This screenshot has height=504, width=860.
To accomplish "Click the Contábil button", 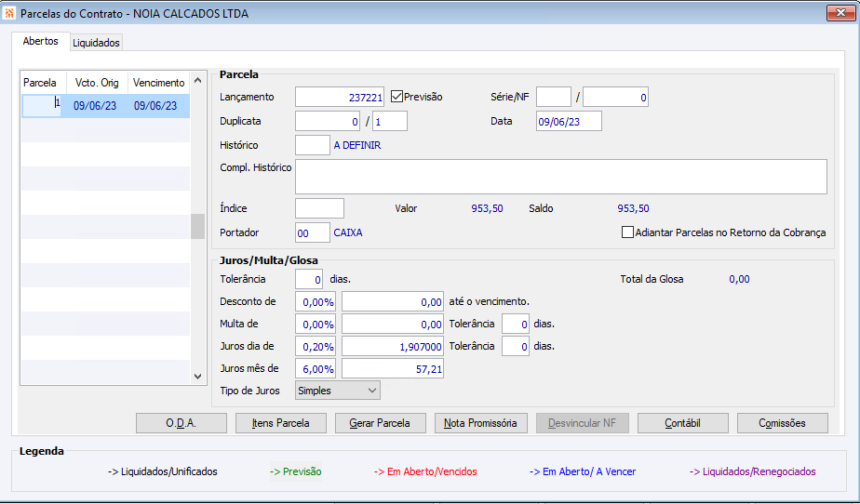I will pyautogui.click(x=682, y=423).
